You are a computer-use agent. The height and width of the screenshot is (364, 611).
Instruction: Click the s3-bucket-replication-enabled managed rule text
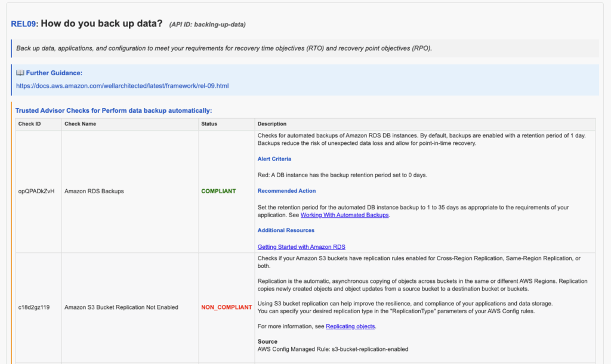370,349
